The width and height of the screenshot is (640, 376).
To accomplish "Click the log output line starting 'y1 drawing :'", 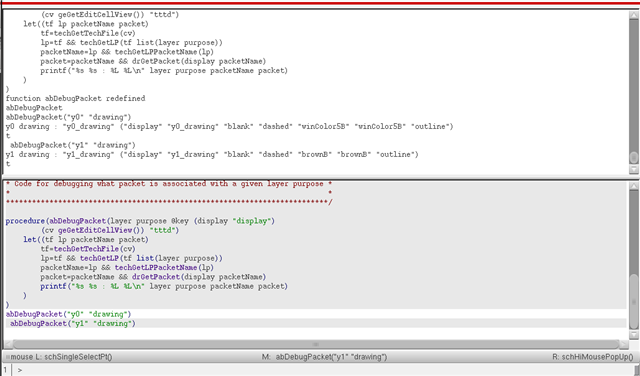I will [x=212, y=154].
